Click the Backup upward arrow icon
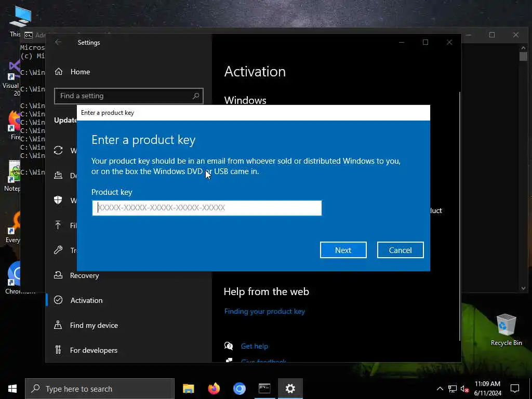 click(x=58, y=225)
